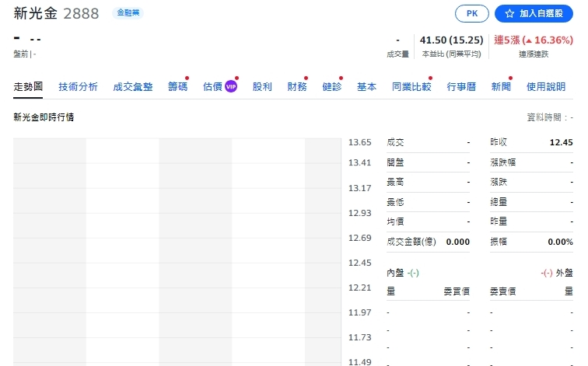Click the 金融業 industry tag
Screen dimensions: 588x366
coord(128,12)
